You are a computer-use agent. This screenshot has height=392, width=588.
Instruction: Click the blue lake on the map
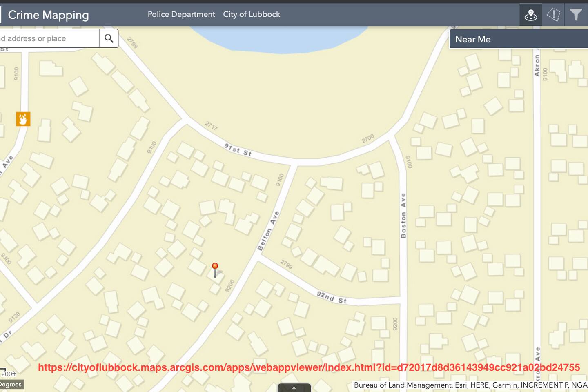click(x=278, y=39)
